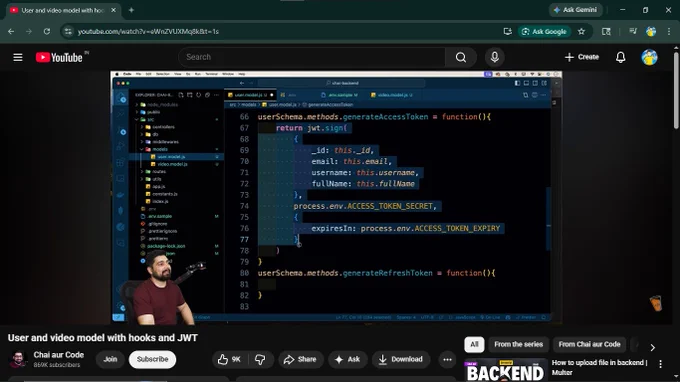The image size is (680, 382).
Task: Select the 'User and video model' browser tab
Action: click(63, 10)
